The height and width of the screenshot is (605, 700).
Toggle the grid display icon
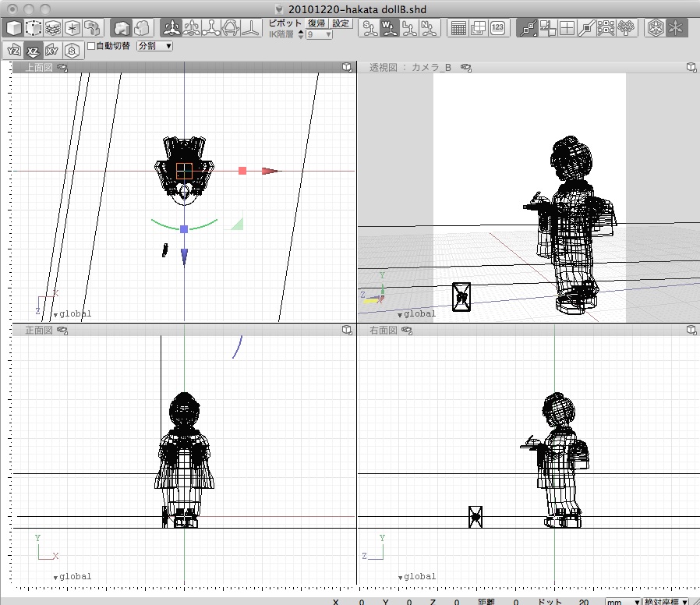pos(458,28)
